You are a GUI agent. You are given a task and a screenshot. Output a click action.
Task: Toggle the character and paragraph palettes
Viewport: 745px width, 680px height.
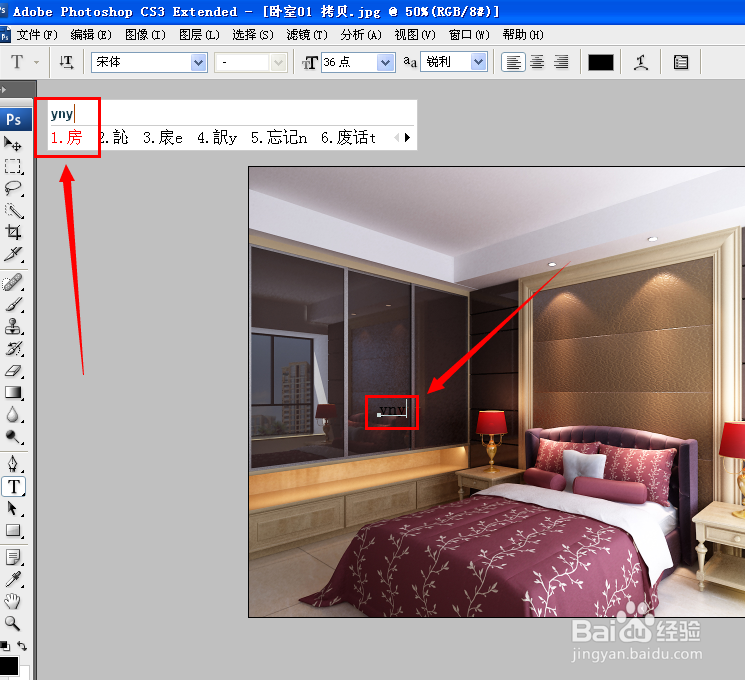[x=681, y=62]
